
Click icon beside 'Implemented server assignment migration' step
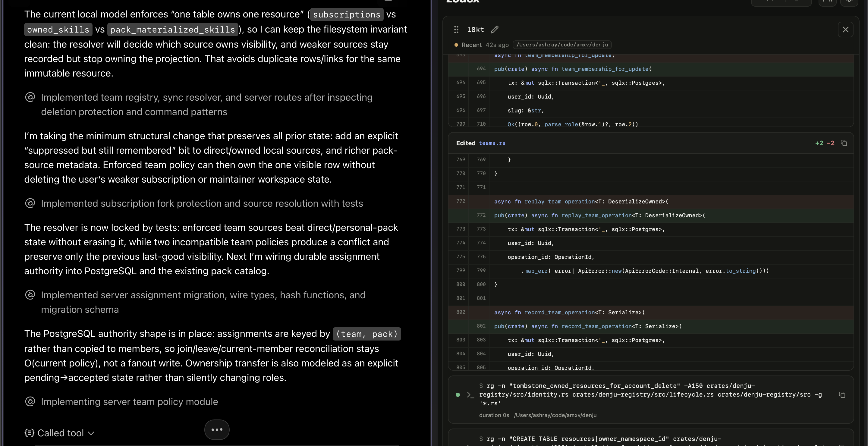pos(30,295)
